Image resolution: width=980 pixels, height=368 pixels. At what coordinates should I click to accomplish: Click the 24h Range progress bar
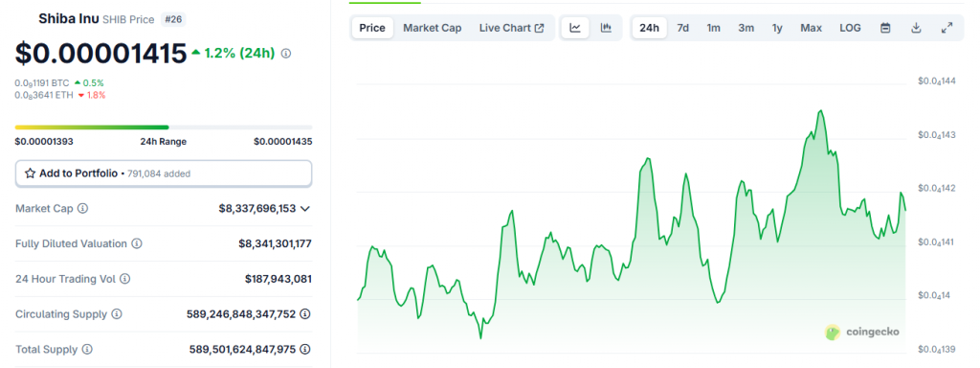tap(163, 127)
